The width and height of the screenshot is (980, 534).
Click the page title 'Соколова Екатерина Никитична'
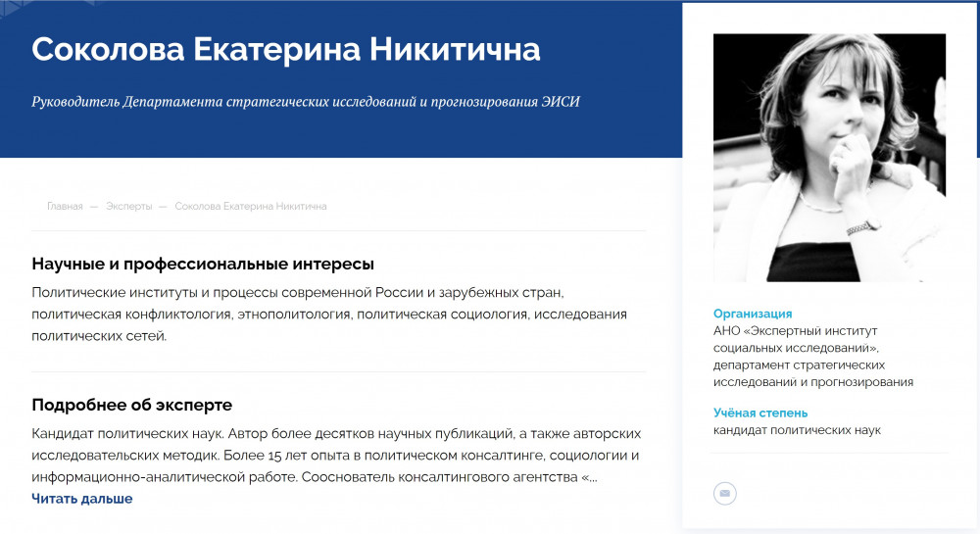pyautogui.click(x=285, y=49)
